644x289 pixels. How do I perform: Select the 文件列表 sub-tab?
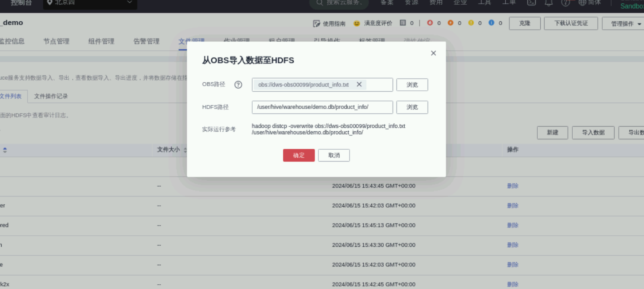(x=11, y=96)
